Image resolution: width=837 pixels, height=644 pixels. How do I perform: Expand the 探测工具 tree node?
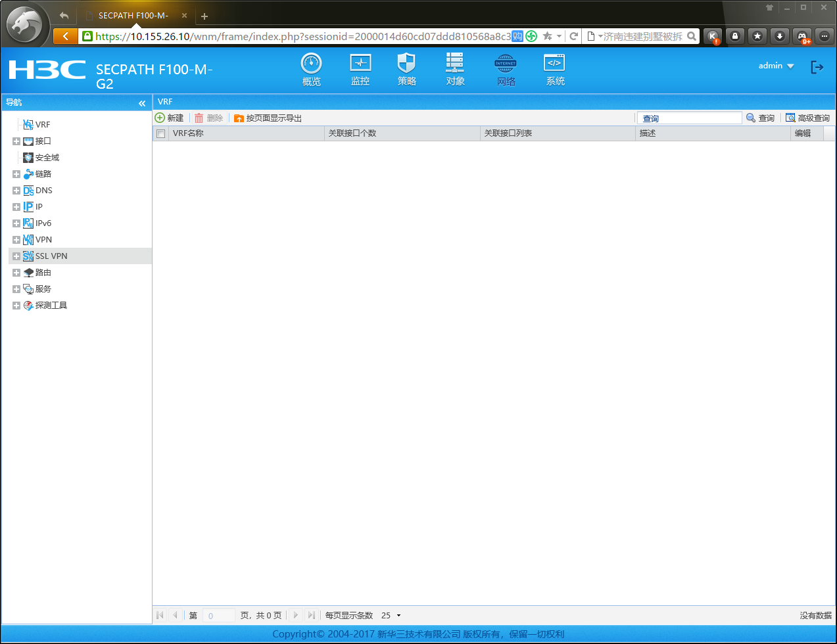(x=16, y=306)
